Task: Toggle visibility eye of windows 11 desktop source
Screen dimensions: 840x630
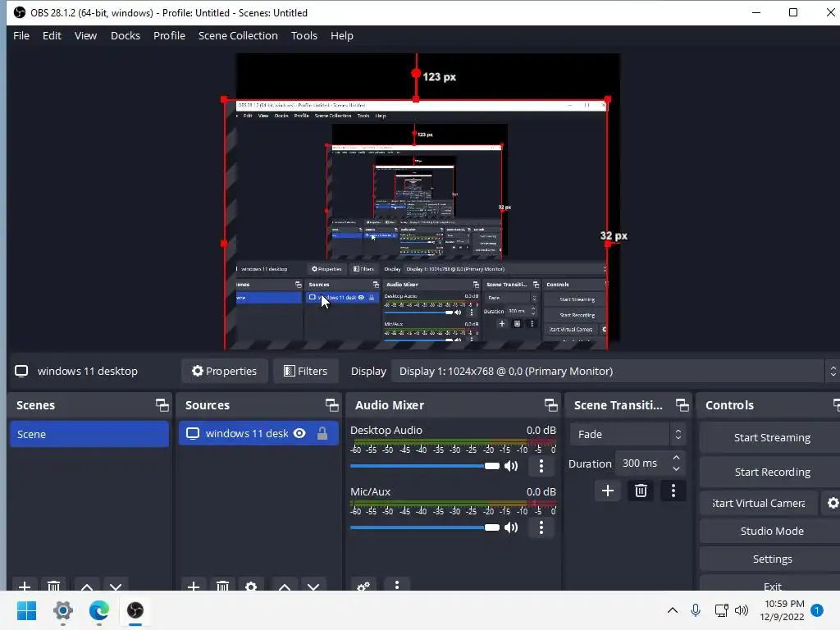Action: click(299, 433)
